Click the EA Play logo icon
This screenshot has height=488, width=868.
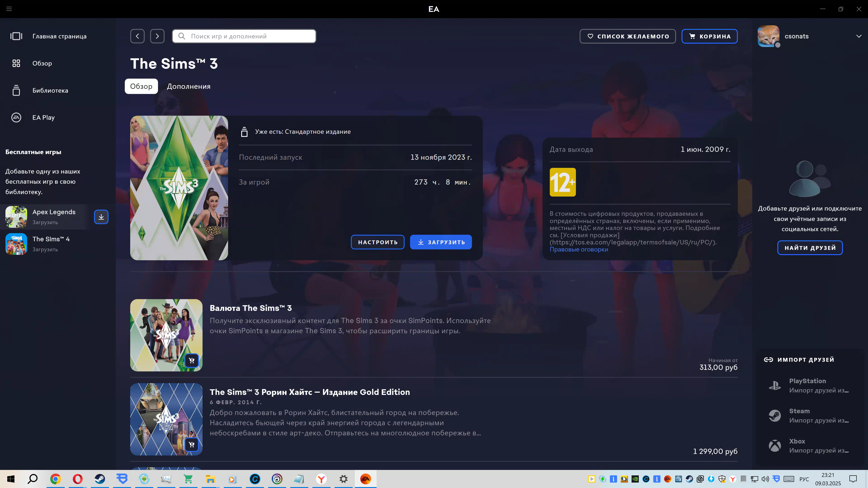click(16, 117)
